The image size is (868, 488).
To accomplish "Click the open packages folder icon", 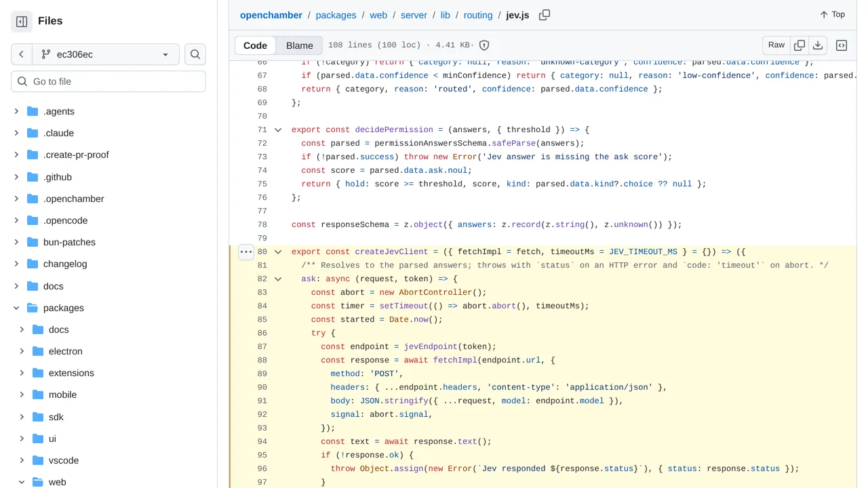I will point(33,308).
